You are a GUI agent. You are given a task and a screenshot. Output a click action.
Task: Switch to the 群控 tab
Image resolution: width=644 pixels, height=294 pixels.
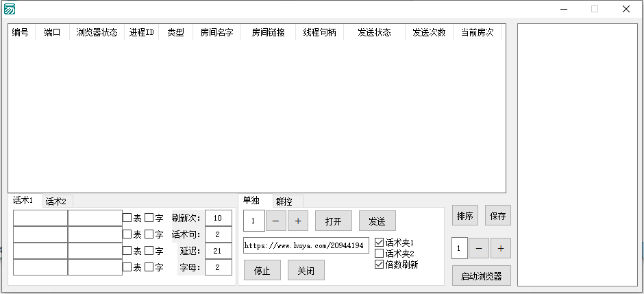[x=284, y=201]
